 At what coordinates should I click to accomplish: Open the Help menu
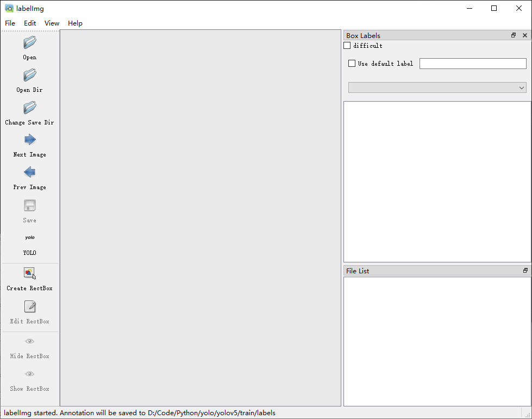75,23
